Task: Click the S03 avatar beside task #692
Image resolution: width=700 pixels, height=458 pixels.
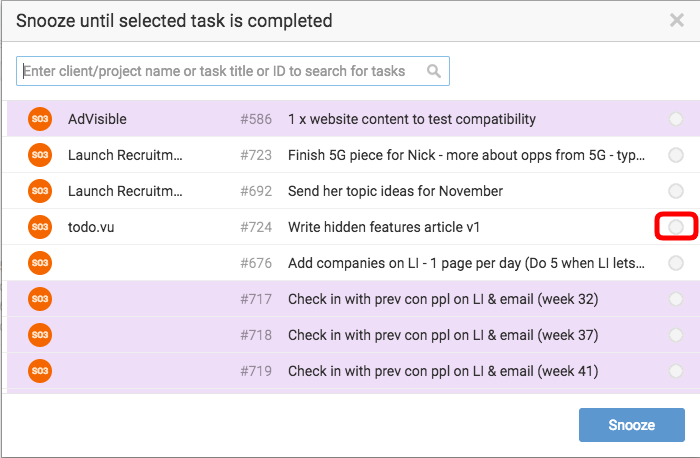Action: [x=40, y=191]
